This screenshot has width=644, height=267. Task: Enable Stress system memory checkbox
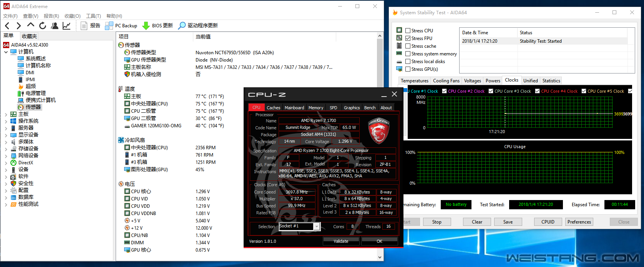coord(408,54)
